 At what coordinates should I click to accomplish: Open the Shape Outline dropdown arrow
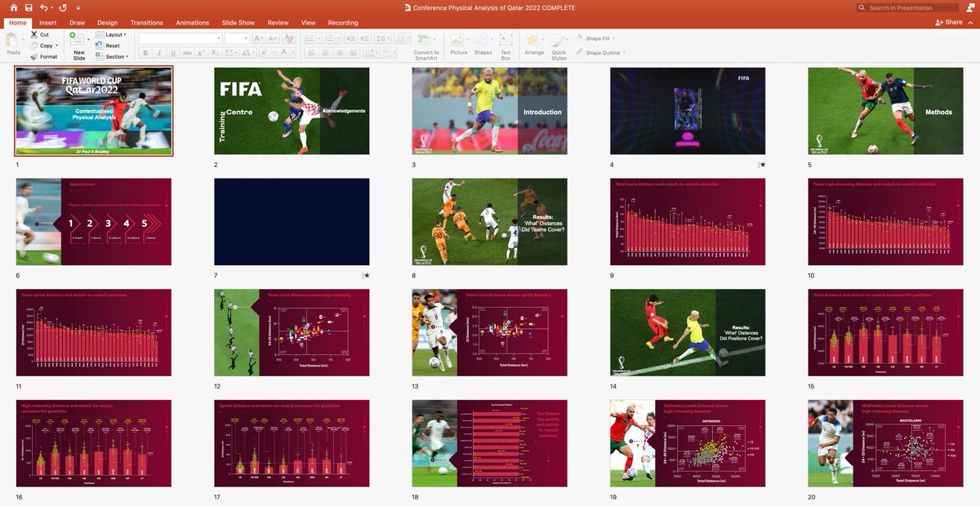pyautogui.click(x=625, y=53)
